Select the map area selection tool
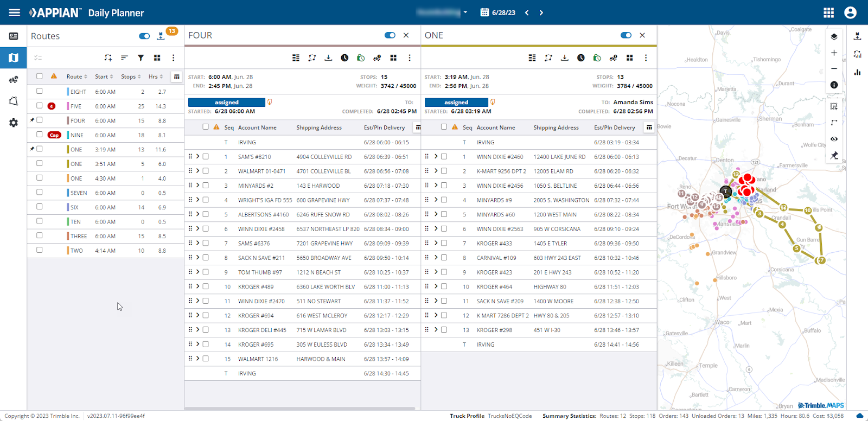This screenshot has height=421, width=868. (834, 106)
